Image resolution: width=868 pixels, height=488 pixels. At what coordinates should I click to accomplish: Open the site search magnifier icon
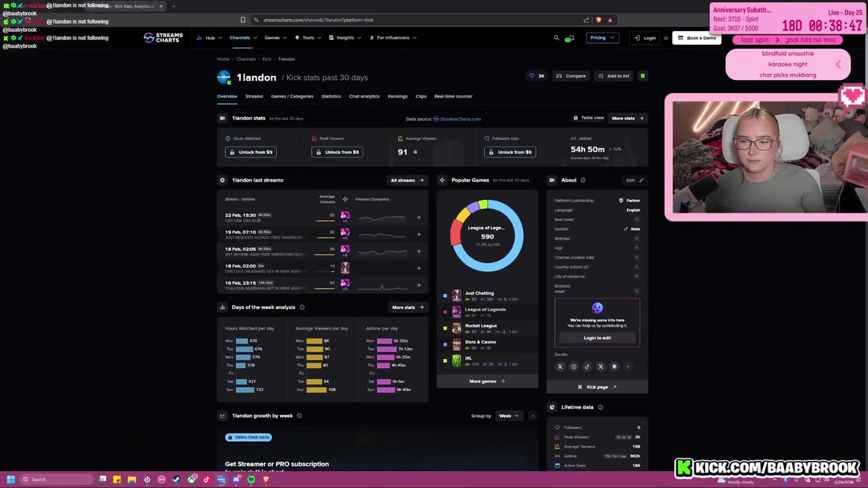[x=557, y=38]
